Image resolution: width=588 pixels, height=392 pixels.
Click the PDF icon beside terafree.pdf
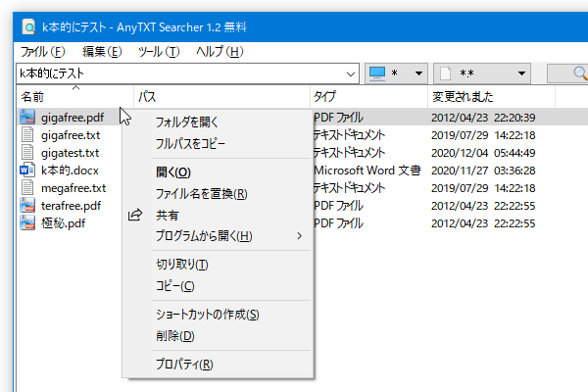pyautogui.click(x=27, y=205)
